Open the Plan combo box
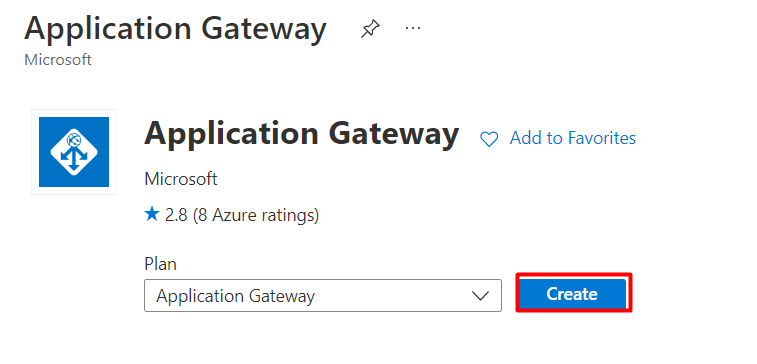757x364 pixels. coord(323,295)
